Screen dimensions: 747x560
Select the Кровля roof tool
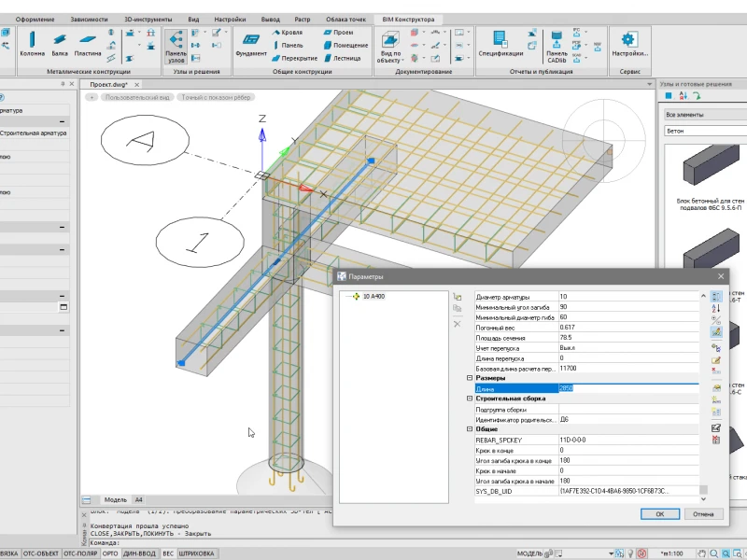[288, 33]
